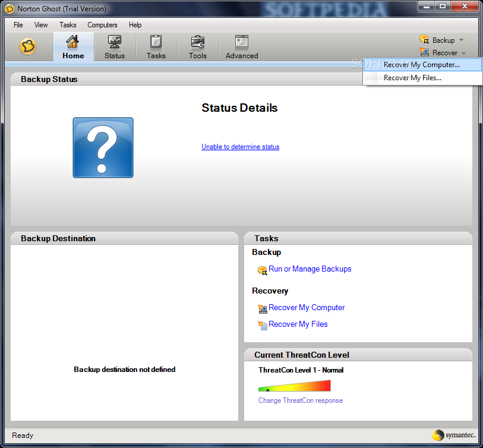Switch to the Status tab label
The width and height of the screenshot is (483, 448).
(115, 56)
